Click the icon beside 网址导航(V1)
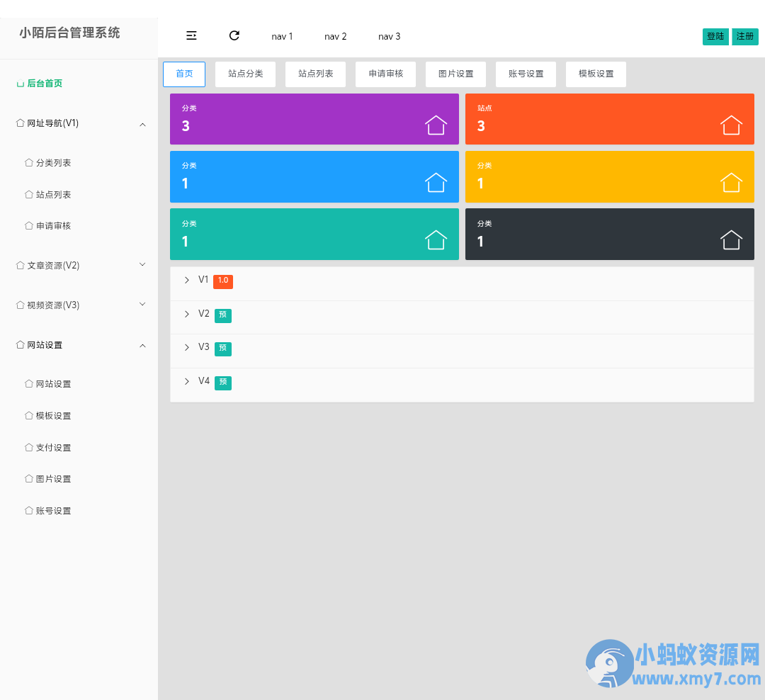Screen dimensions: 765x700 pos(20,123)
